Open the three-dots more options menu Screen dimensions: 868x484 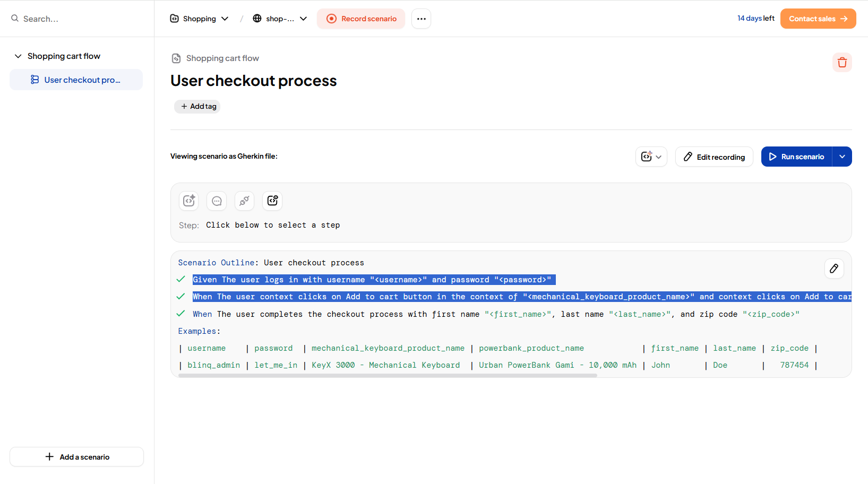(421, 19)
